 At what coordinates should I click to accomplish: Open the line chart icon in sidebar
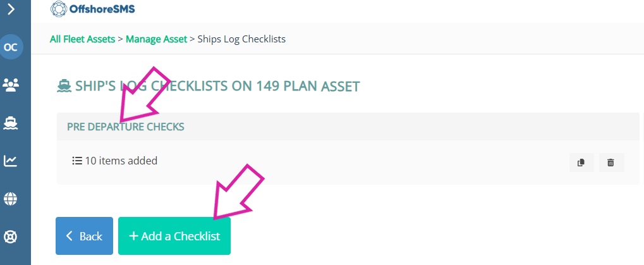(x=11, y=161)
